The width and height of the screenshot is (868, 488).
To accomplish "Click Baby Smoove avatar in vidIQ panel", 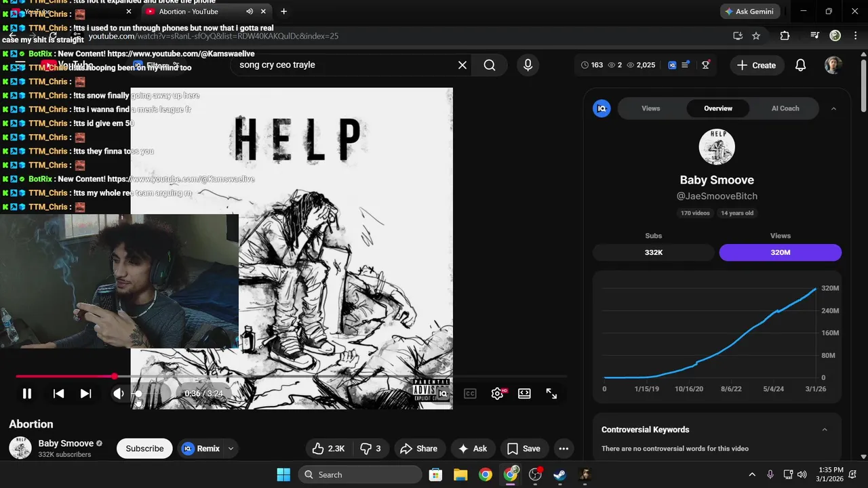I will pyautogui.click(x=717, y=147).
